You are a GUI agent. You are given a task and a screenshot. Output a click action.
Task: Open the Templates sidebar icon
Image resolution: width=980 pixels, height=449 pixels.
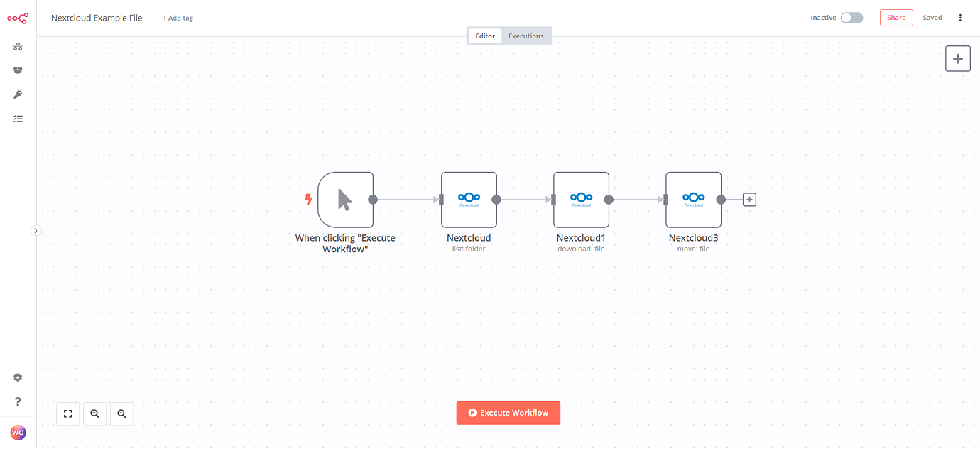17,70
